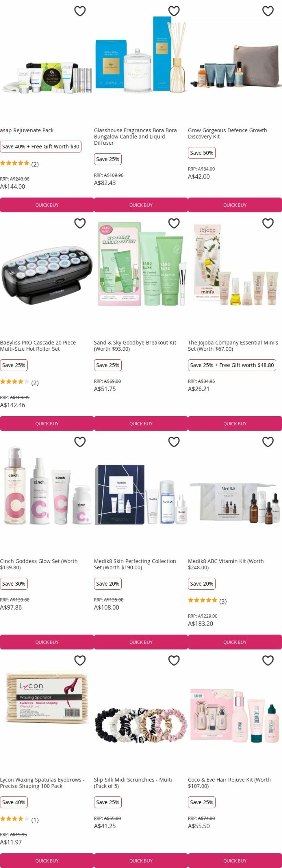
Task: Quick buy the asap Rejuvenate Pack
Action: (47, 205)
